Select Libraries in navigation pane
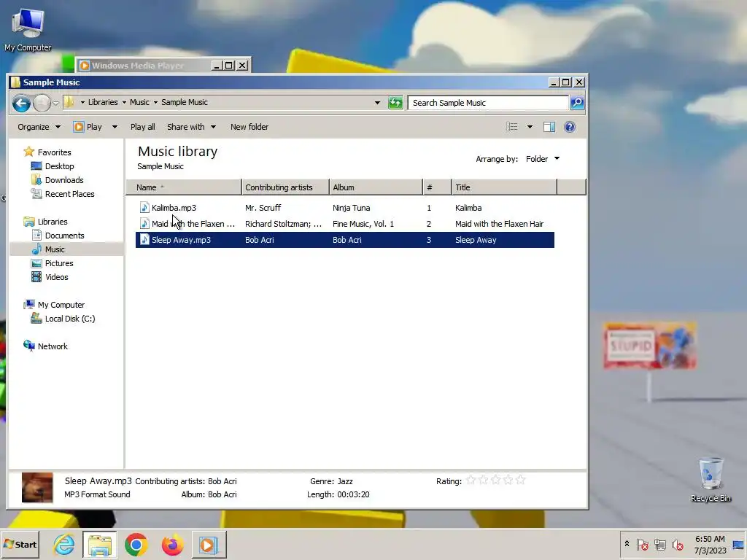Image resolution: width=747 pixels, height=560 pixels. pyautogui.click(x=53, y=222)
